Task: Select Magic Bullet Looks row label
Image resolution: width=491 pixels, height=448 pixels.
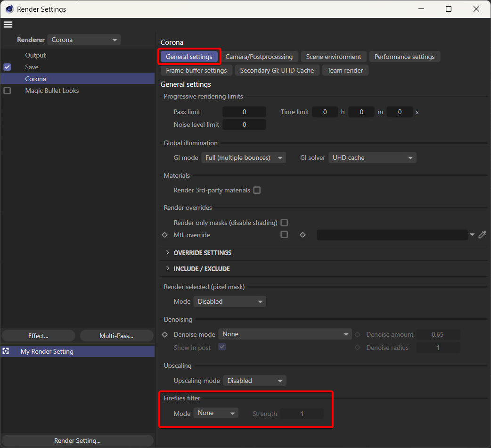Action: [x=52, y=91]
